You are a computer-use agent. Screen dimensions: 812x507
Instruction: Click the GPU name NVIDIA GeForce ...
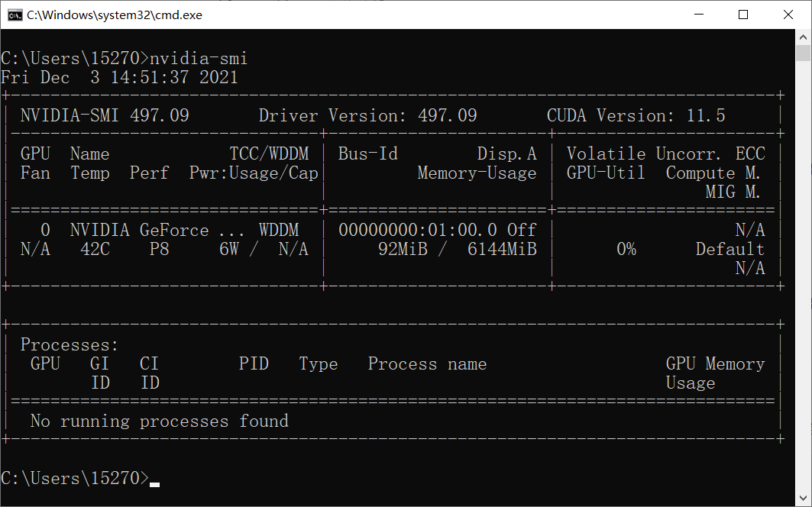(139, 230)
